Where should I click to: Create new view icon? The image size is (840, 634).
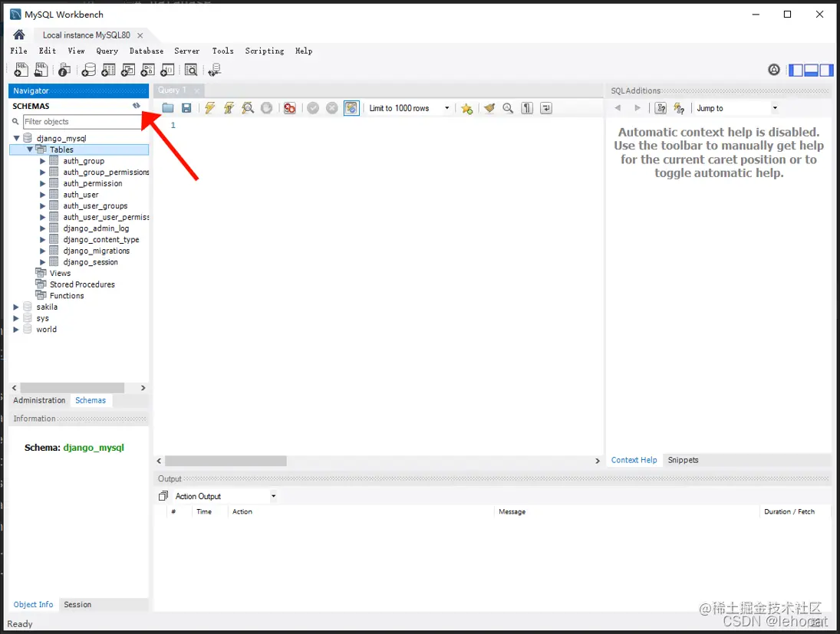[128, 70]
